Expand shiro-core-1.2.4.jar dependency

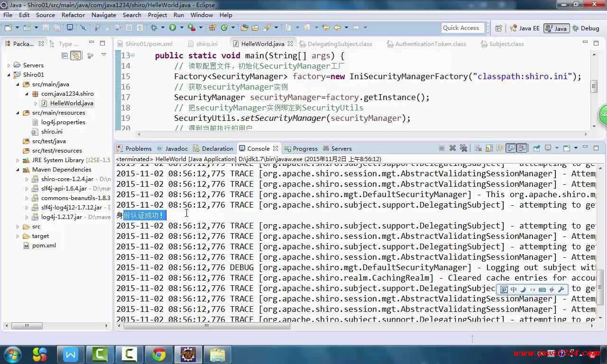(27, 179)
